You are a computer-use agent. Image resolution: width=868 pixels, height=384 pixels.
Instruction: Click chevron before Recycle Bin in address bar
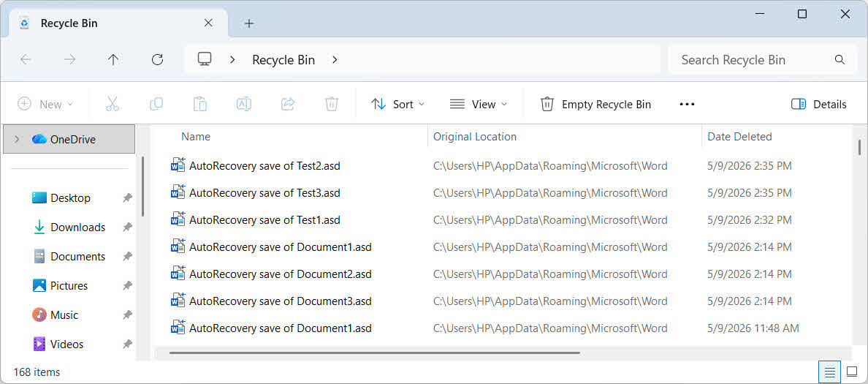click(232, 60)
